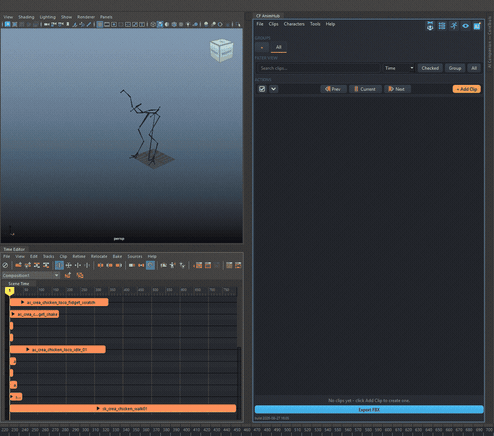Screen dimensions: 494x436
Task: Select the All groups tab
Action: (x=278, y=47)
